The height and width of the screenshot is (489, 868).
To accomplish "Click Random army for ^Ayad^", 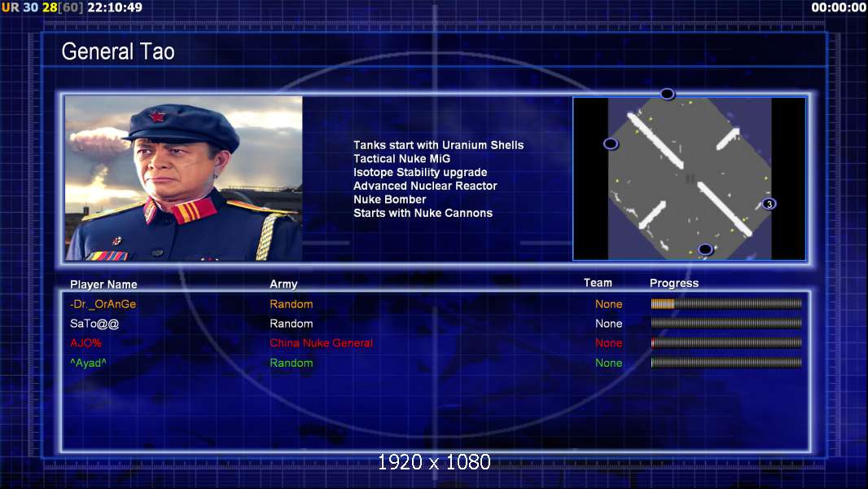I will 292,363.
